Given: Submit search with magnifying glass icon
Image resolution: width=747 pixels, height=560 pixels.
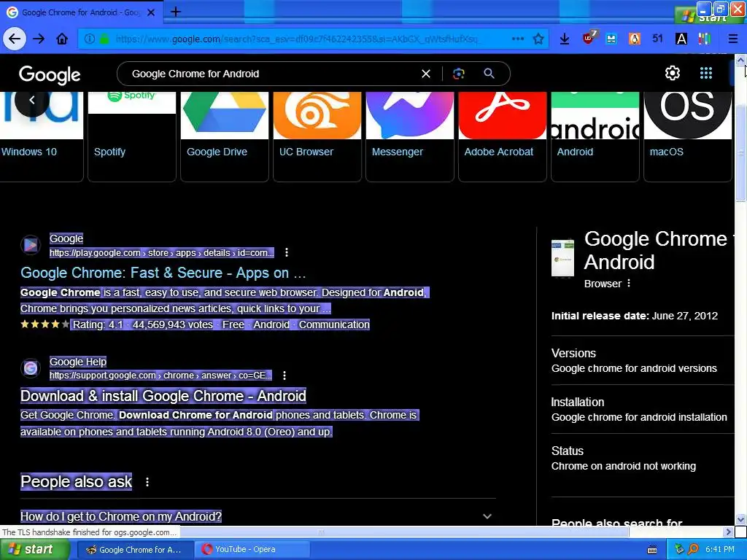Looking at the screenshot, I should click(x=489, y=74).
